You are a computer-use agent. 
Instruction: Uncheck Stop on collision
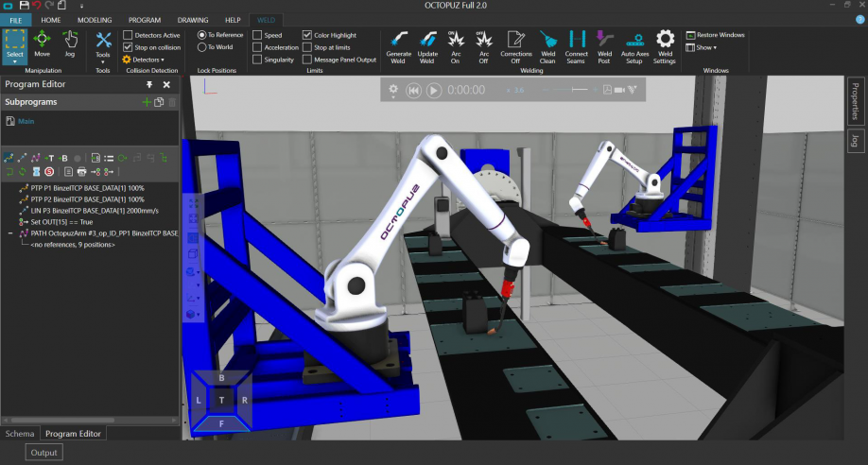coord(128,47)
